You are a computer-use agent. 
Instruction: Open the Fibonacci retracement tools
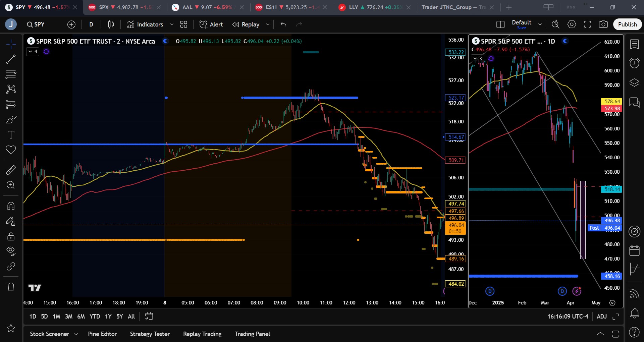tap(11, 74)
